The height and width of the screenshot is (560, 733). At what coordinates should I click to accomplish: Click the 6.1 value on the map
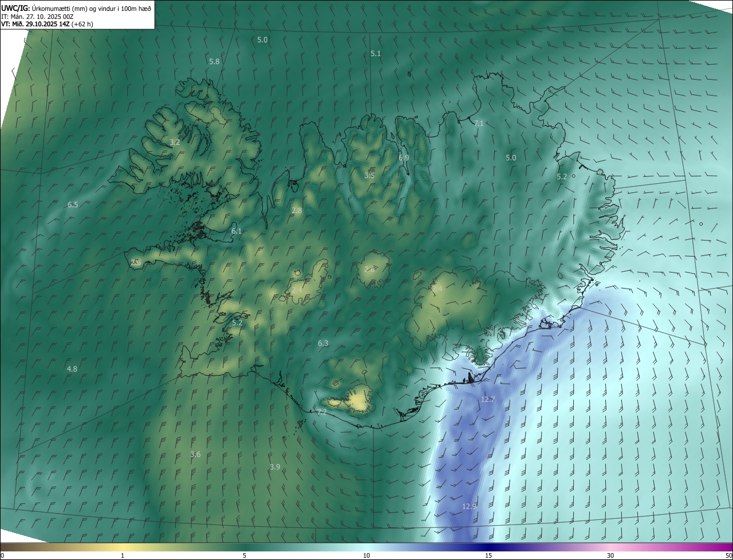pos(237,231)
